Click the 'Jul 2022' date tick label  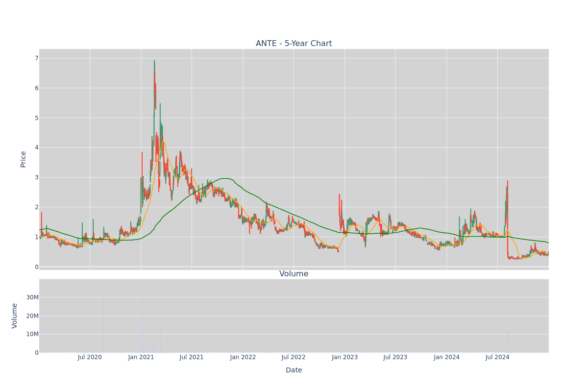[x=294, y=357]
